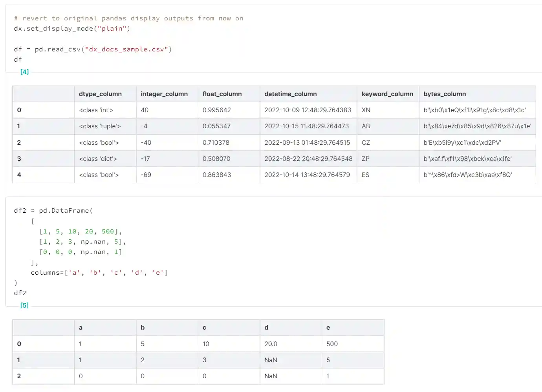
Task: Select the cell containing 0.995642
Action: point(217,110)
